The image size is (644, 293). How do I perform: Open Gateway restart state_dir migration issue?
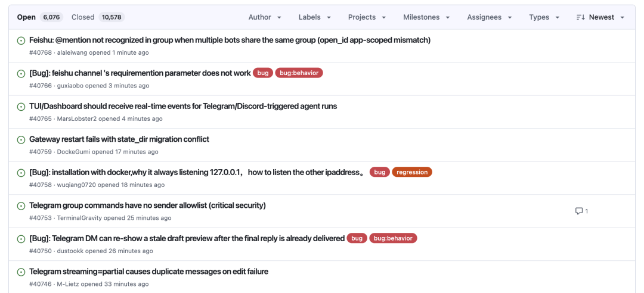[119, 139]
